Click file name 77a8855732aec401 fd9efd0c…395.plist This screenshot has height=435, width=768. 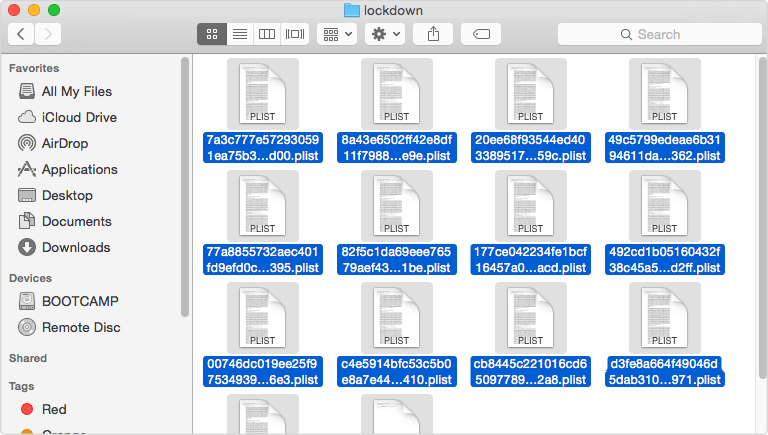[263, 260]
